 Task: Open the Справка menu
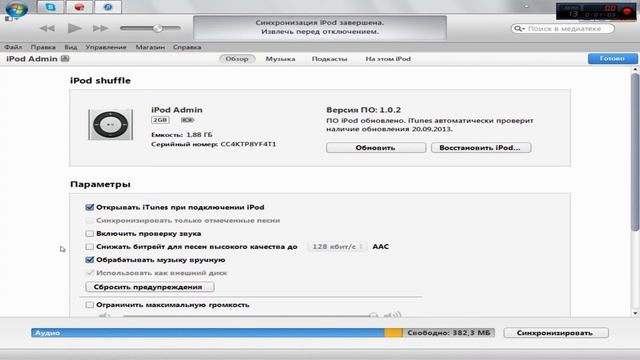(x=187, y=47)
